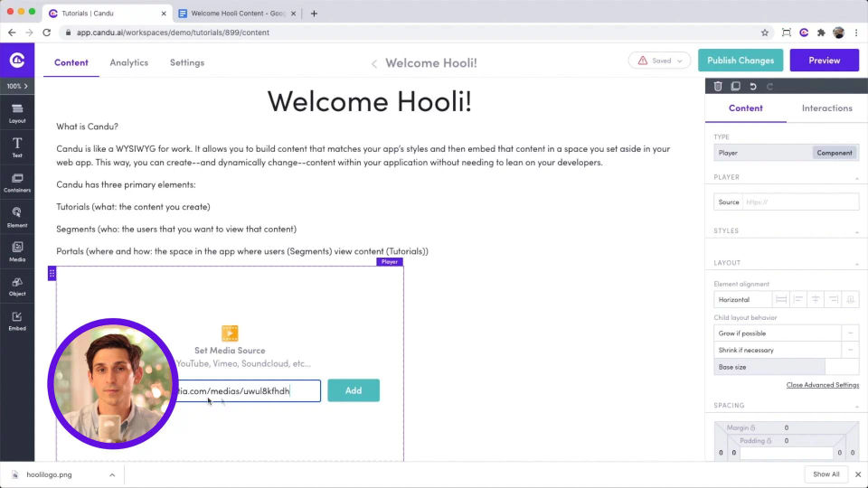Collapse the SPACING section
The height and width of the screenshot is (488, 868).
point(857,407)
